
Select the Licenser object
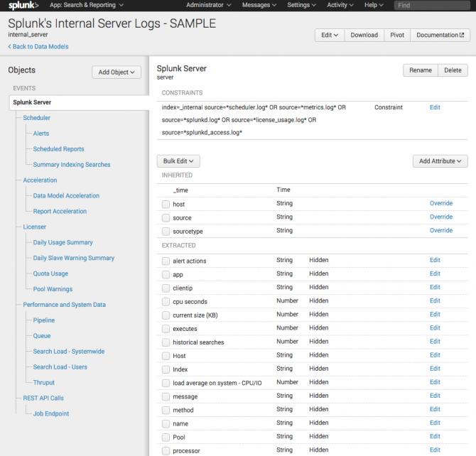pos(35,227)
